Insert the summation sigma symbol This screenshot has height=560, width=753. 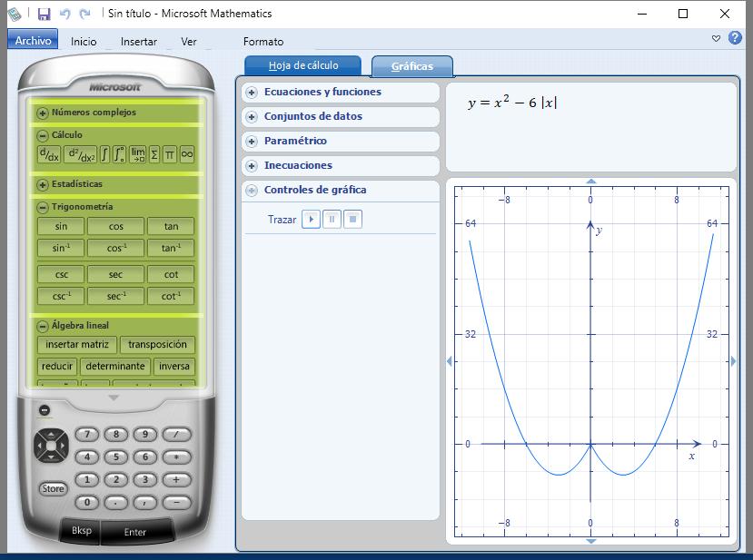coord(154,154)
